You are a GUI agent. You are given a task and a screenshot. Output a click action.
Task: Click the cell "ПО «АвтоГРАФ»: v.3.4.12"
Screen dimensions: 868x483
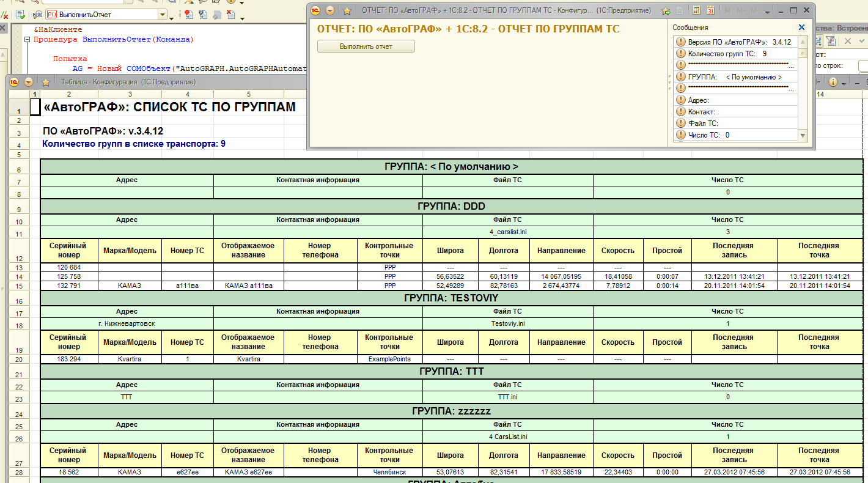click(x=103, y=131)
